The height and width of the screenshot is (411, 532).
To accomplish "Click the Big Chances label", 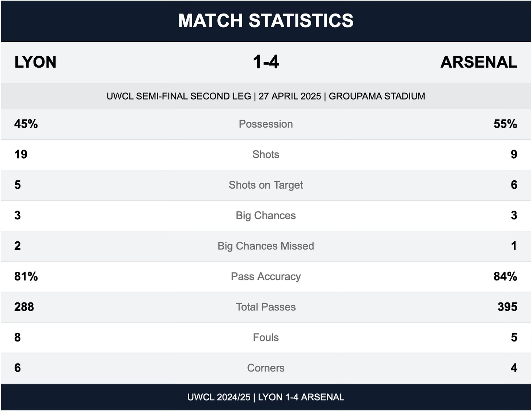I will 266,215.
